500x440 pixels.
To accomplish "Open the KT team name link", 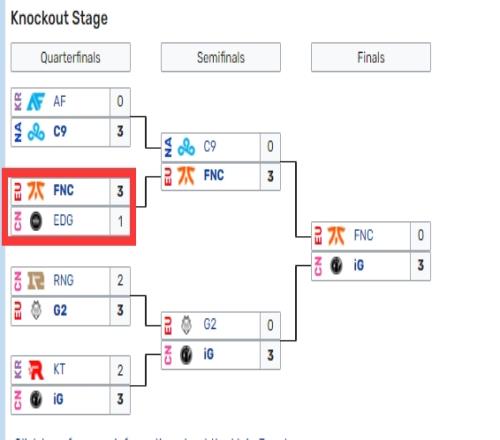I will 59,370.
